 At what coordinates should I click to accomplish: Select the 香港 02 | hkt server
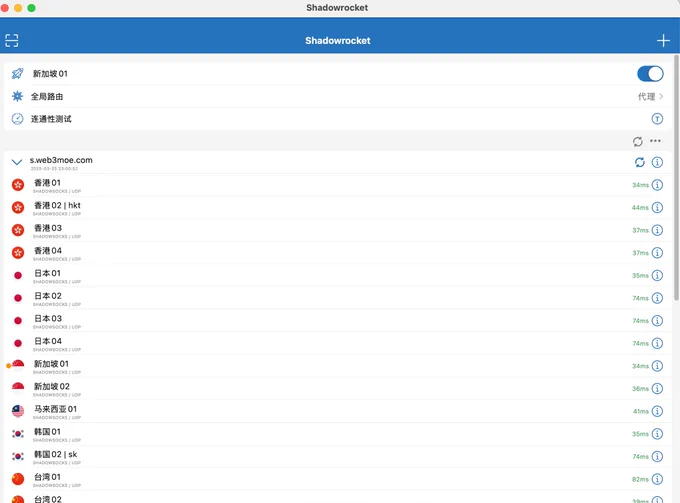click(x=340, y=208)
